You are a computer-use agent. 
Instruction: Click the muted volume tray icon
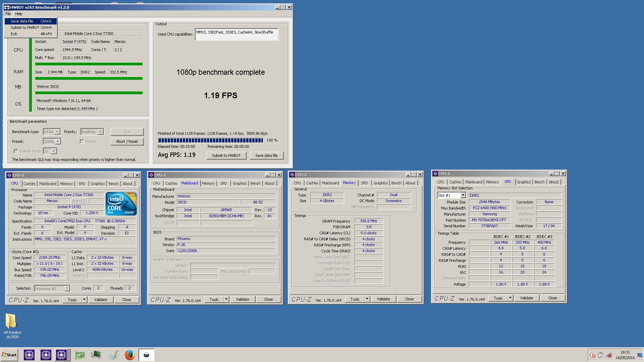point(593,355)
